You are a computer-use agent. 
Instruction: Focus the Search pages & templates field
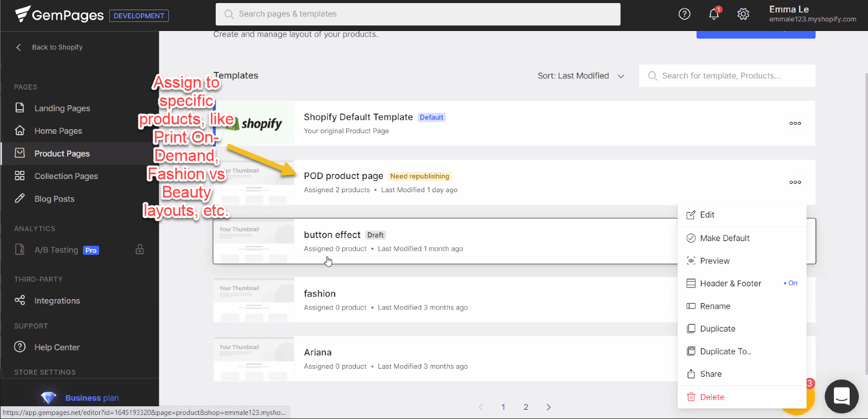tap(418, 14)
